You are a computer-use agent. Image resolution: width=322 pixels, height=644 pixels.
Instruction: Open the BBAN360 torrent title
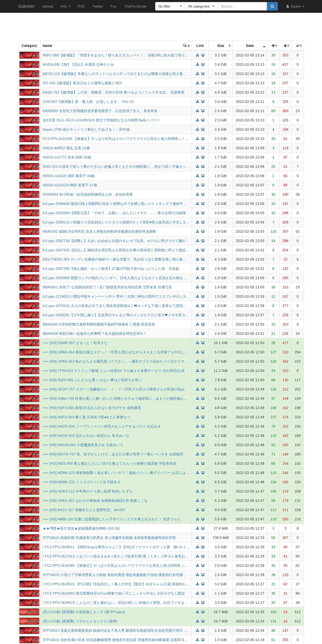pyautogui.click(x=99, y=324)
